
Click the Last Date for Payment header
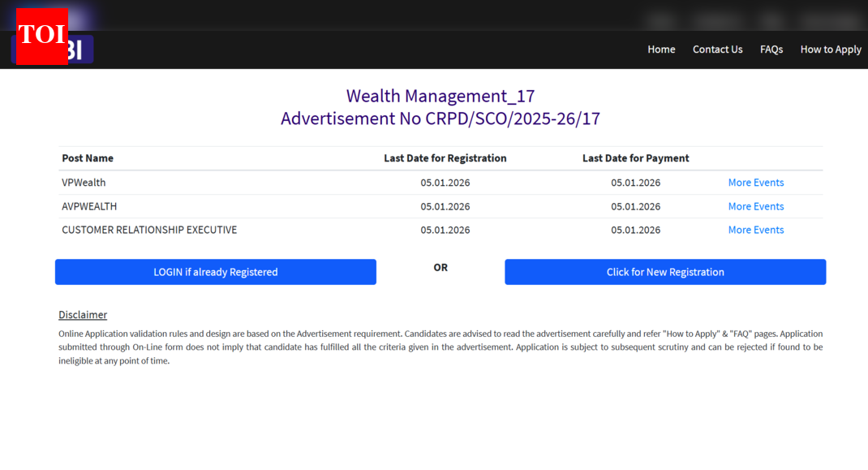pos(635,157)
